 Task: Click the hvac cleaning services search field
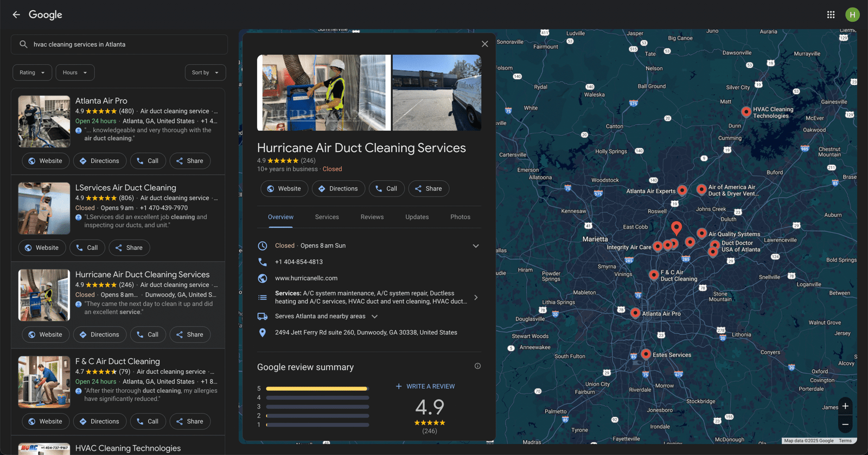[x=119, y=45]
